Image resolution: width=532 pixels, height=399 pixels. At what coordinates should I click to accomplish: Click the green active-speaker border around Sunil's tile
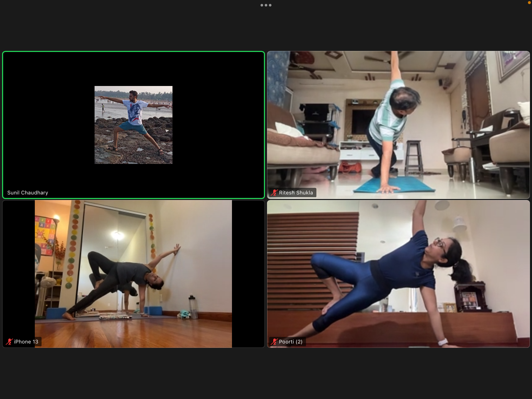point(133,52)
